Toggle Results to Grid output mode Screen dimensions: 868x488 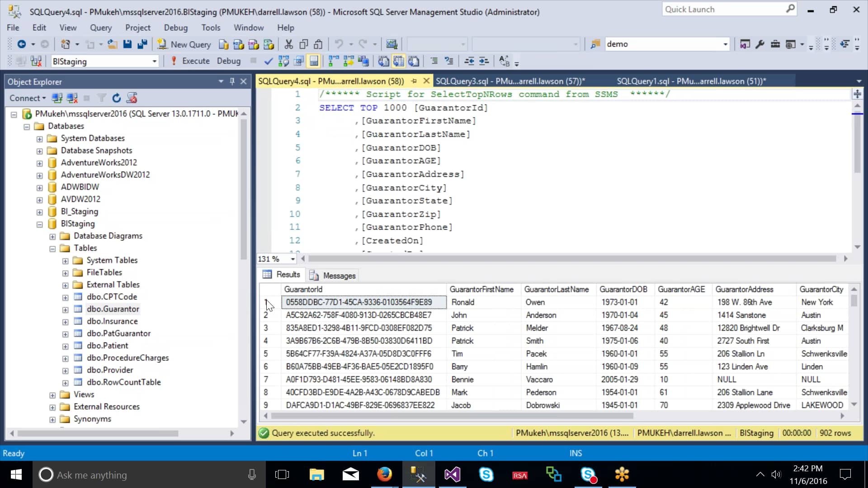tap(398, 61)
